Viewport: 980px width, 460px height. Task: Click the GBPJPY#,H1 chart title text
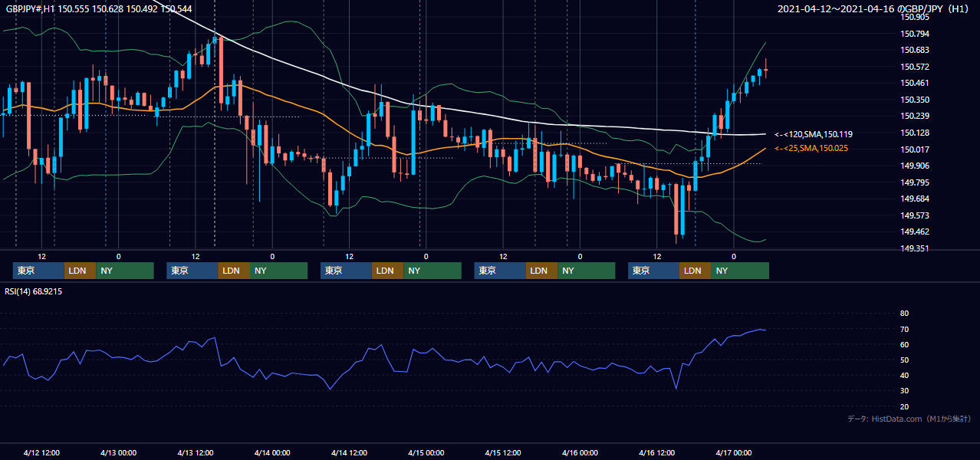point(100,8)
